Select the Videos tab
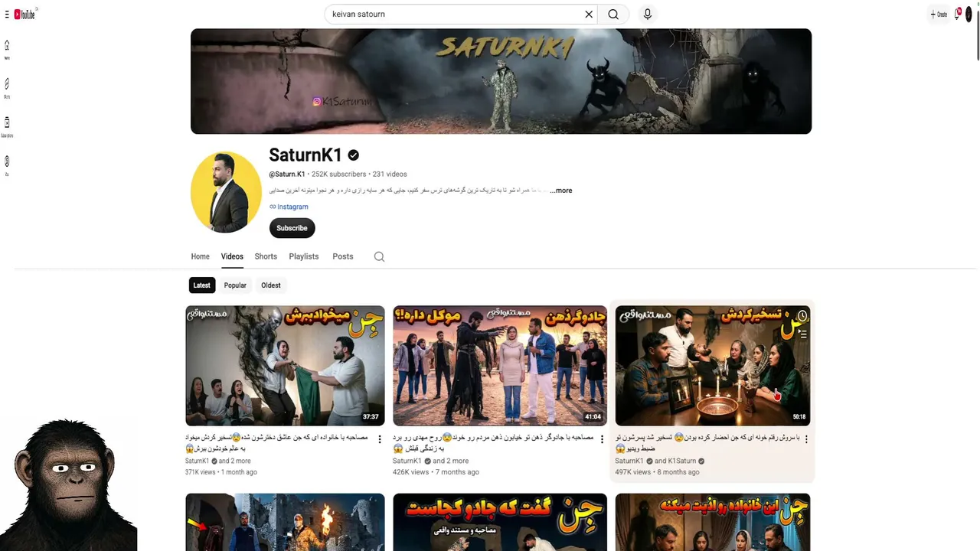Viewport: 980px width, 551px height. (232, 256)
